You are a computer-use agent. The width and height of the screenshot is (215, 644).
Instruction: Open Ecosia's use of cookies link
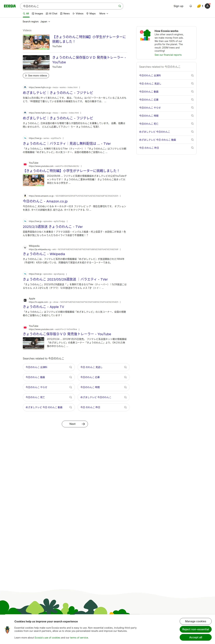[x=47, y=638]
